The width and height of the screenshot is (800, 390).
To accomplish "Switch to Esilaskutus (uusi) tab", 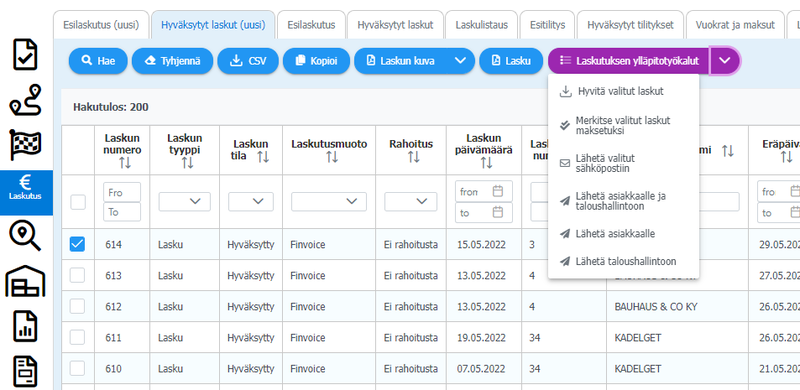I will (x=101, y=25).
